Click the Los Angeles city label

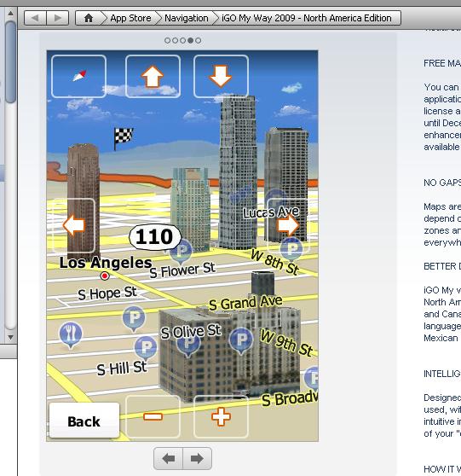coord(106,263)
